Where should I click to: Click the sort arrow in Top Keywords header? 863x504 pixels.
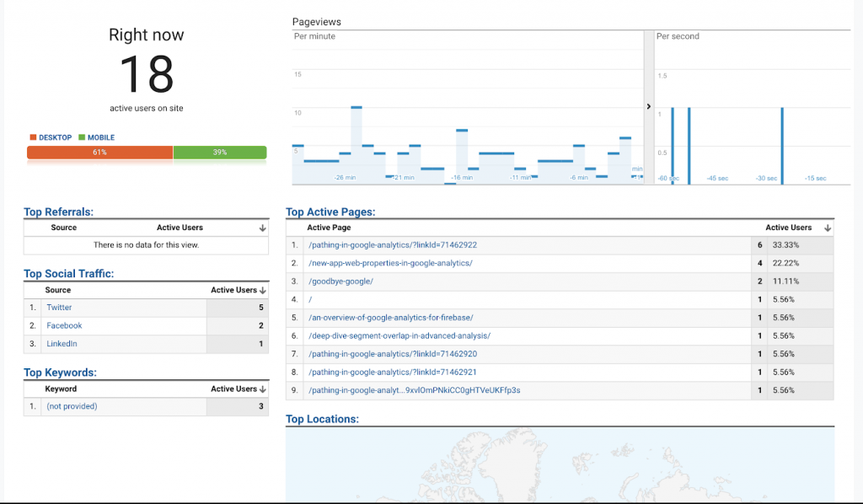click(263, 389)
